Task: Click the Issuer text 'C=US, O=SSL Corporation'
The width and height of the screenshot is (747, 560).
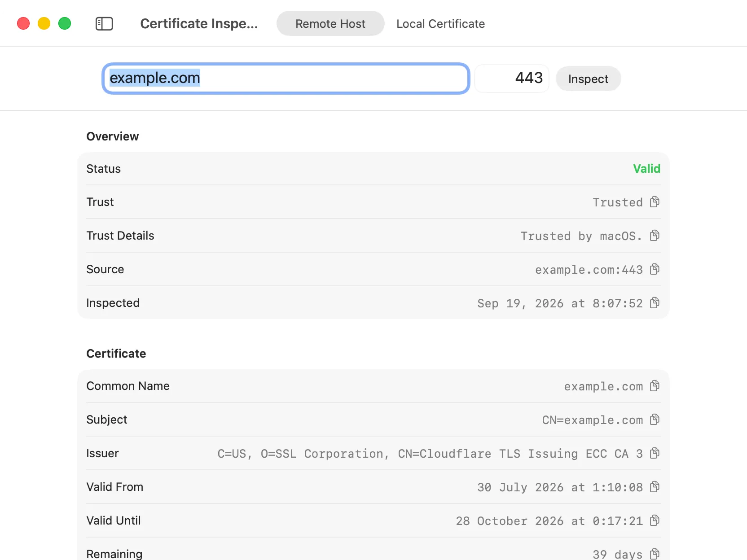Action: click(x=301, y=454)
